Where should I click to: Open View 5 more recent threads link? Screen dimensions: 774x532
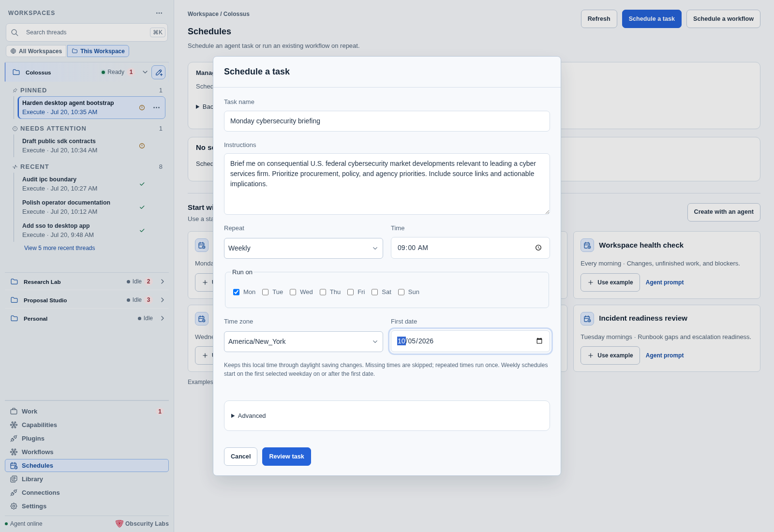click(60, 248)
